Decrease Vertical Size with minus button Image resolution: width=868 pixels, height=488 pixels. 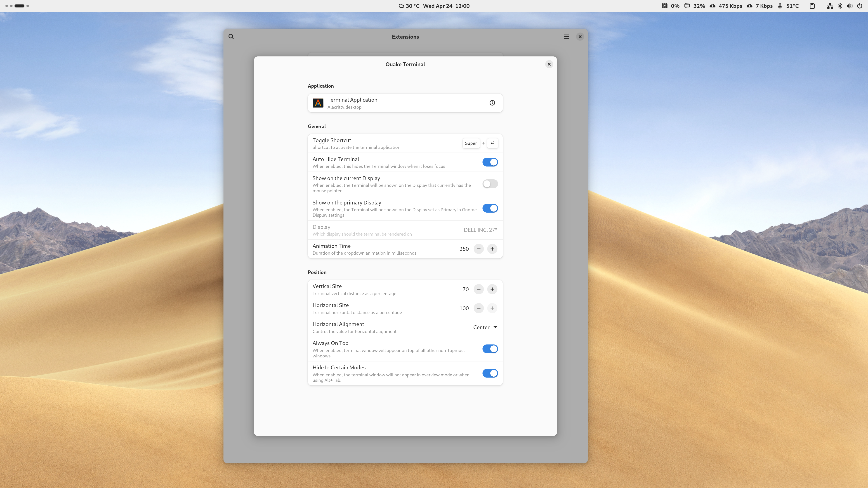pos(479,289)
